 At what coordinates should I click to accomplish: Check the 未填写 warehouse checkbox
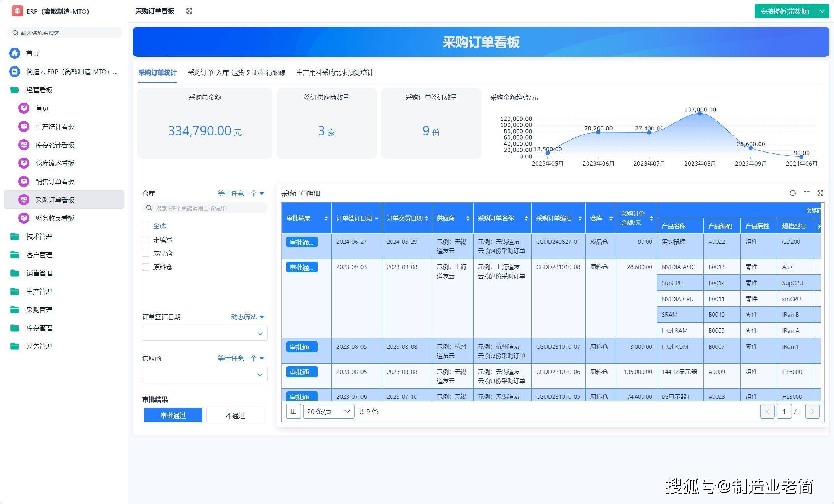tap(145, 239)
